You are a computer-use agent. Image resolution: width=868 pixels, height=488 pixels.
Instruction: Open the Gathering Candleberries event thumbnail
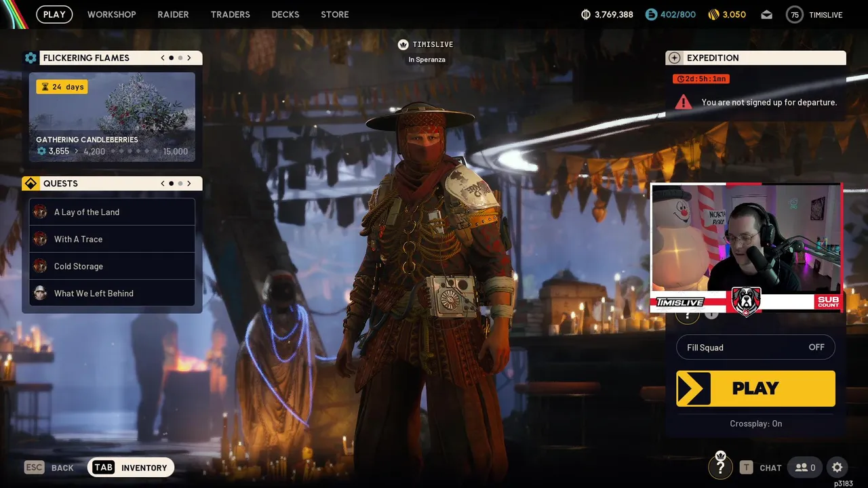112,117
